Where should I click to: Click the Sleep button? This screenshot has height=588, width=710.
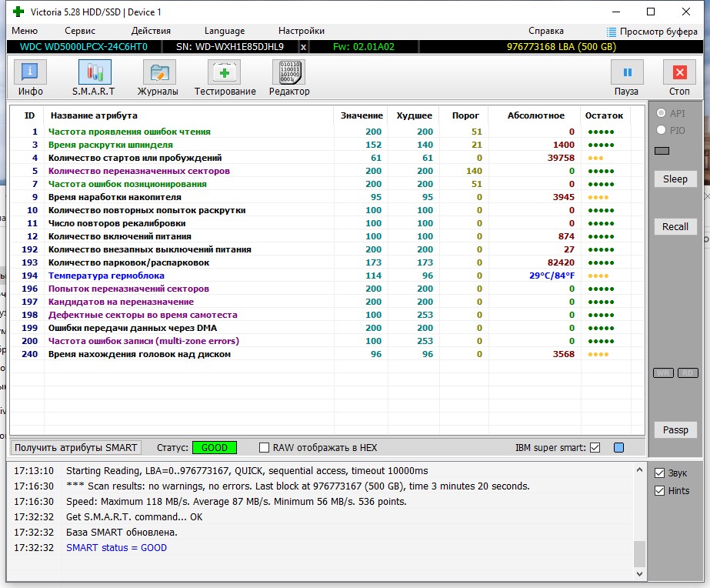click(x=675, y=179)
